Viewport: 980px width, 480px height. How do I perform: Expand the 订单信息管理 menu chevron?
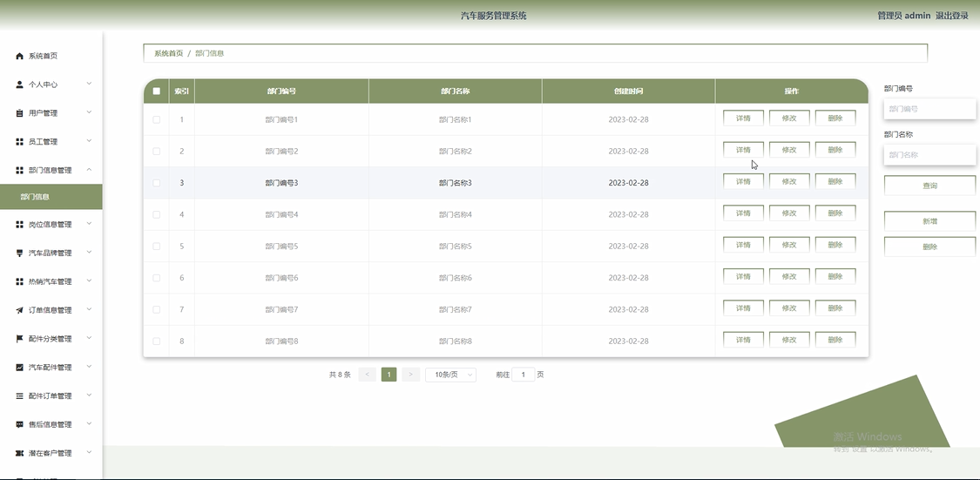(x=89, y=309)
